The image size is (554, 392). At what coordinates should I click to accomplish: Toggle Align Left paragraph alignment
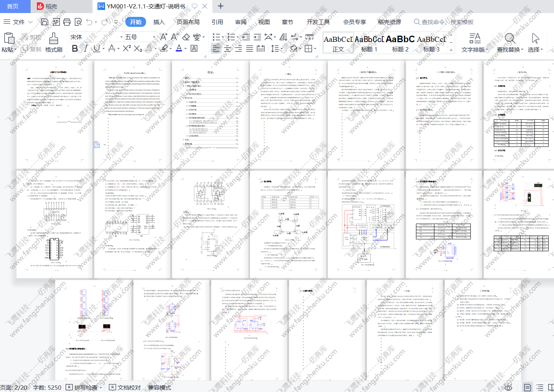(x=216, y=48)
